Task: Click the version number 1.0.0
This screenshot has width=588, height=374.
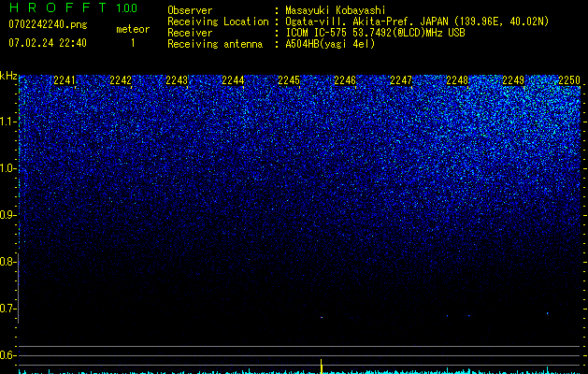Action: (127, 7)
